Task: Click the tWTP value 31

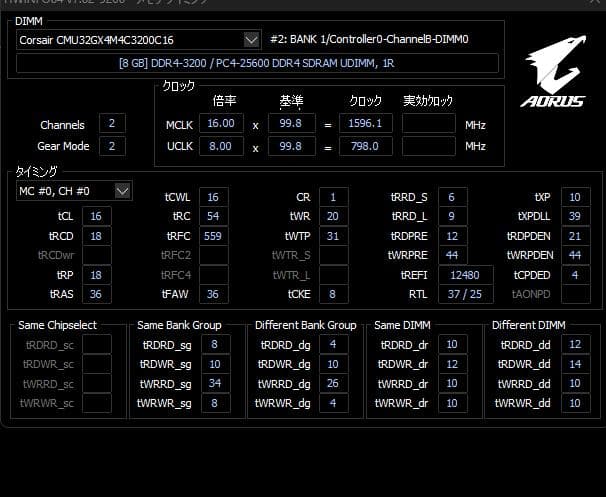Action: coord(334,236)
